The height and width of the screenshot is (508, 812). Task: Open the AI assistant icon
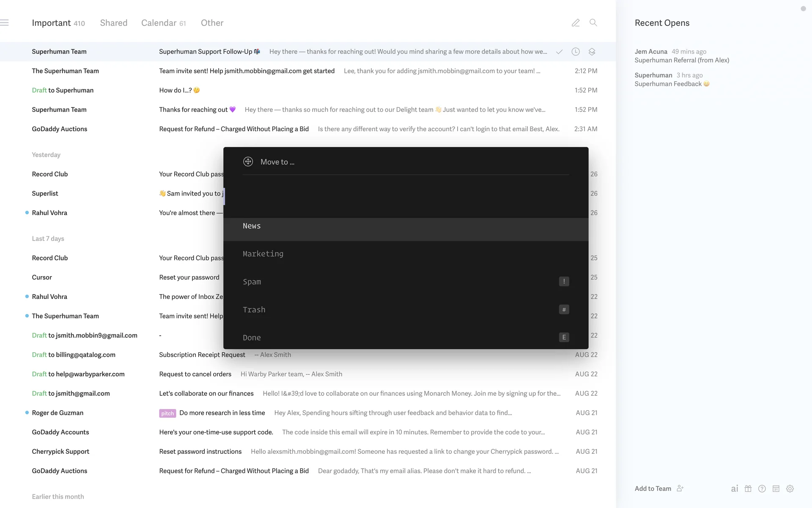point(735,489)
